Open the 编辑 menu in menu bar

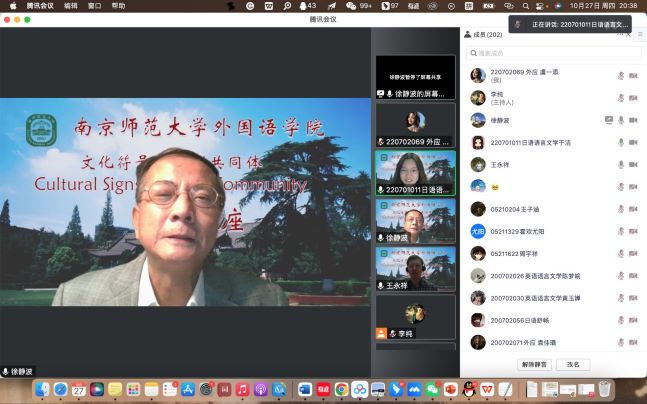[x=71, y=5]
